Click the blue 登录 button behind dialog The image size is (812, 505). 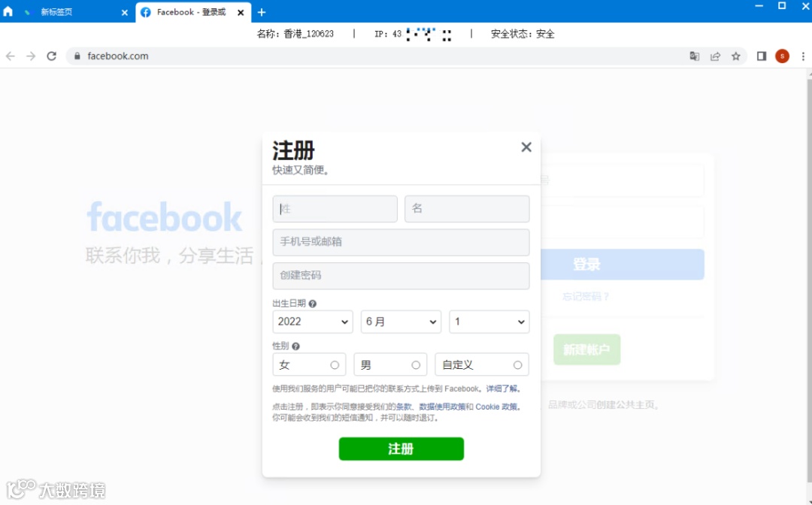point(623,265)
